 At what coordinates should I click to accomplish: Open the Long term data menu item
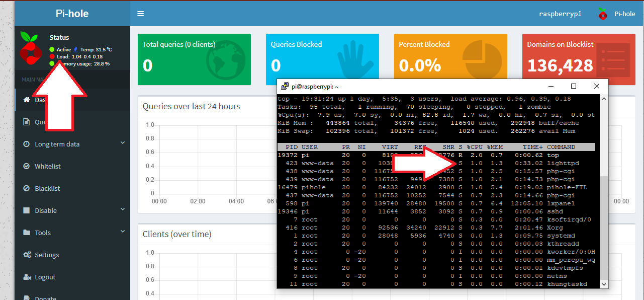pyautogui.click(x=73, y=144)
